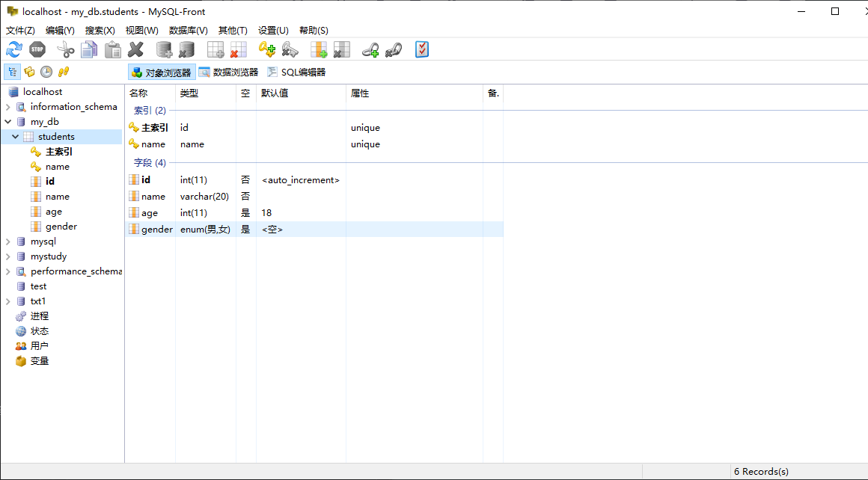Select the Create New Database icon
The width and height of the screenshot is (868, 480).
[163, 49]
